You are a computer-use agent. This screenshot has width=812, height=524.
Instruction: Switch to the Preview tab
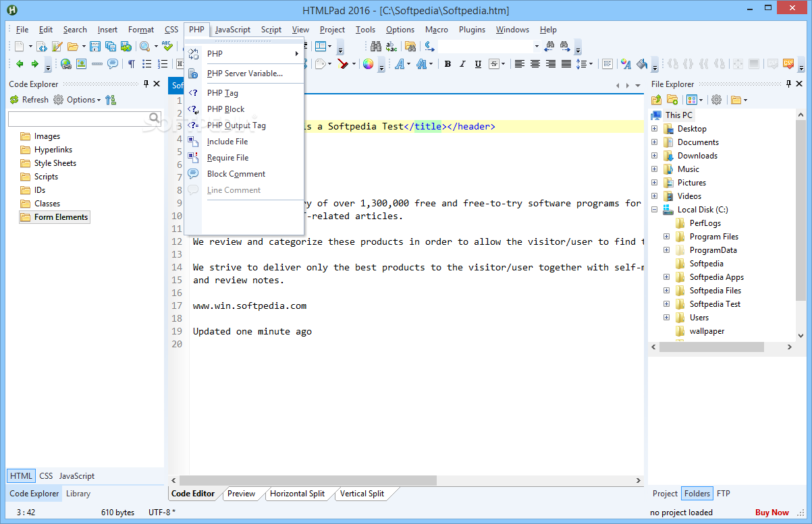point(241,494)
